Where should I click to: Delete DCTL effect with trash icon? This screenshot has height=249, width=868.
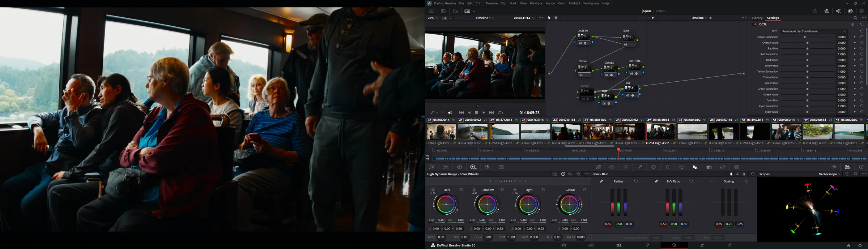pos(852,24)
